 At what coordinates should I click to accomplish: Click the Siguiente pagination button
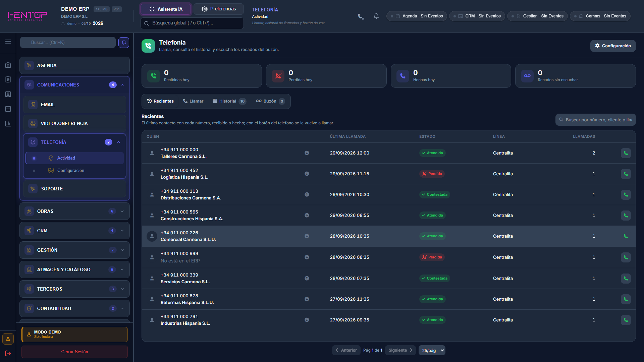[x=400, y=351]
